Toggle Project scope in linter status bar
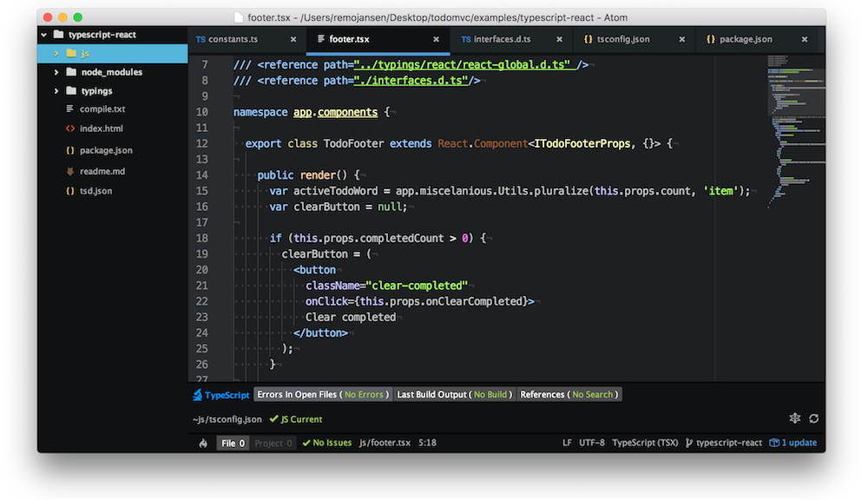This screenshot has height=500, width=868. coord(273,443)
